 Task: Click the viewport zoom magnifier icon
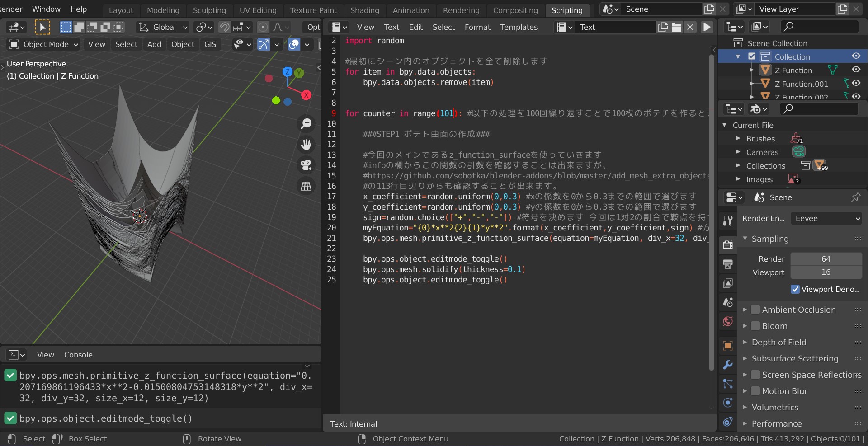click(x=306, y=124)
